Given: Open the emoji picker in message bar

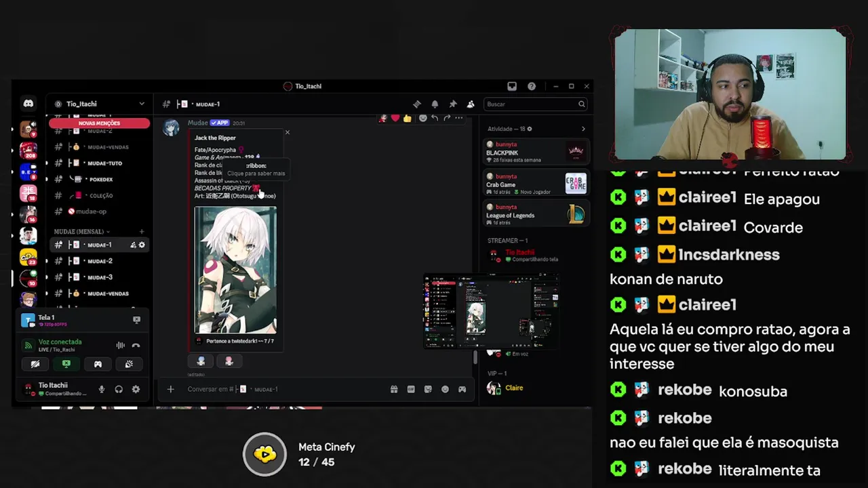Looking at the screenshot, I should coord(445,389).
